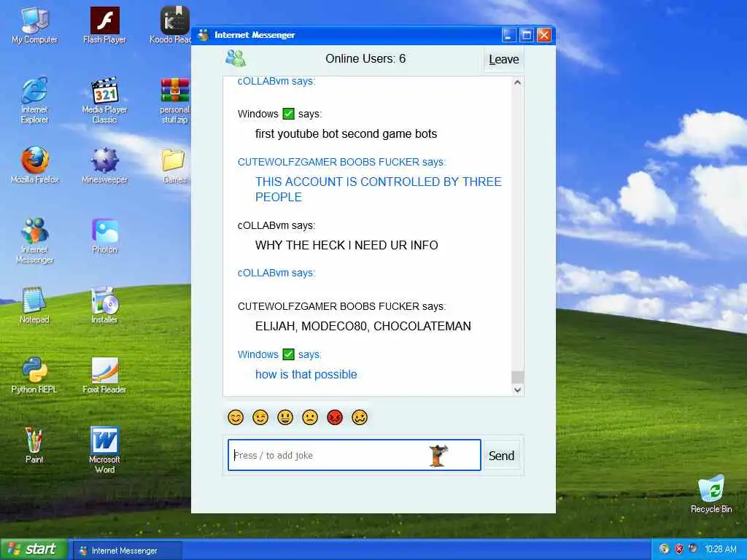Launch Flash Player from desktop
Image resolution: width=747 pixels, height=560 pixels.
point(104,26)
